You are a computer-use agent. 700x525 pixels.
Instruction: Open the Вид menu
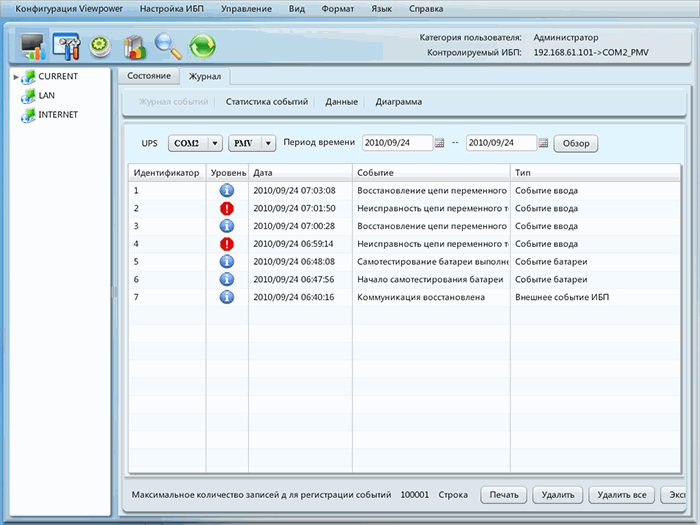pyautogui.click(x=296, y=9)
